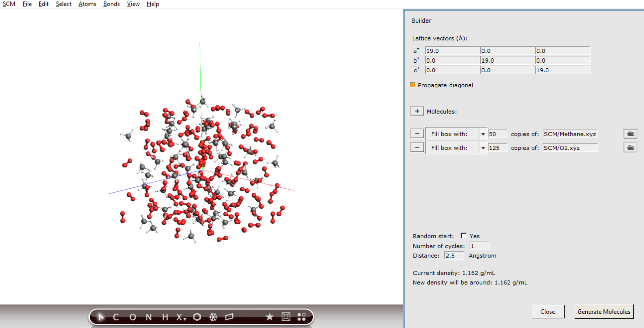The image size is (644, 328).
Task: Open the Bonds menu
Action: 111,4
